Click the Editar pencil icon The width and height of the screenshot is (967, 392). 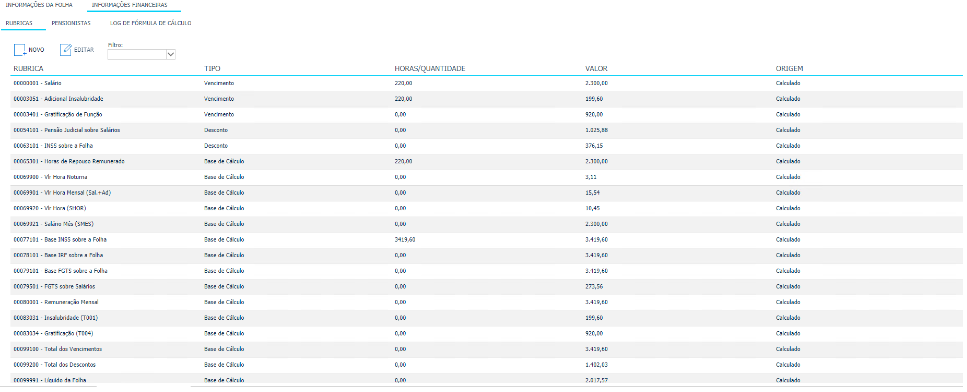(66, 50)
